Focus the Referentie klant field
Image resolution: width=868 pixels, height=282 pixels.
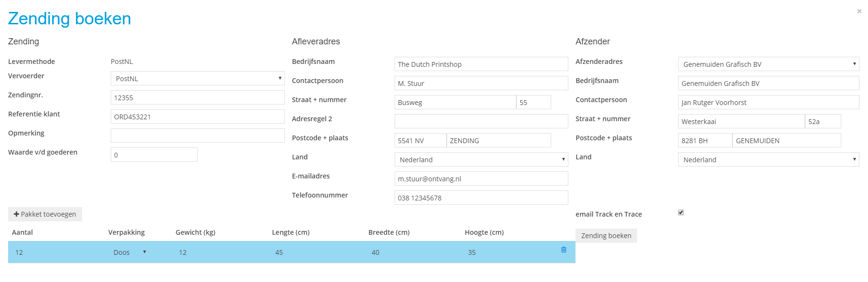[198, 117]
